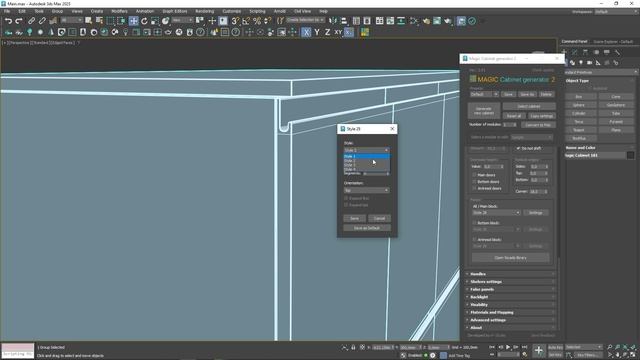Click the Save as Default button
This screenshot has width=640, height=360.
point(367,228)
